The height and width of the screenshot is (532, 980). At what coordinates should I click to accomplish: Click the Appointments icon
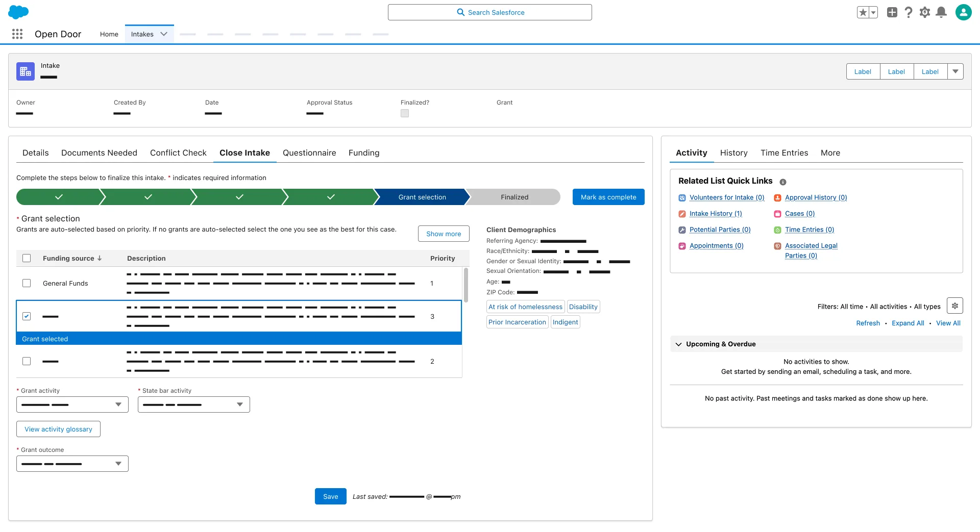coord(682,246)
